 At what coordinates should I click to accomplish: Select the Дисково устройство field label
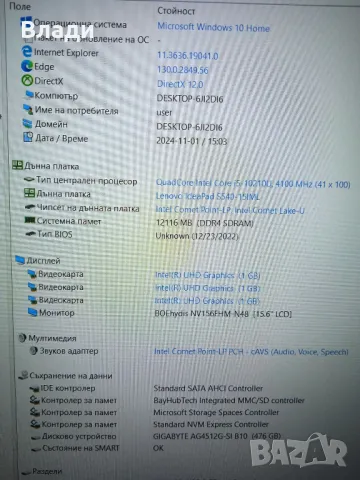coord(79,436)
